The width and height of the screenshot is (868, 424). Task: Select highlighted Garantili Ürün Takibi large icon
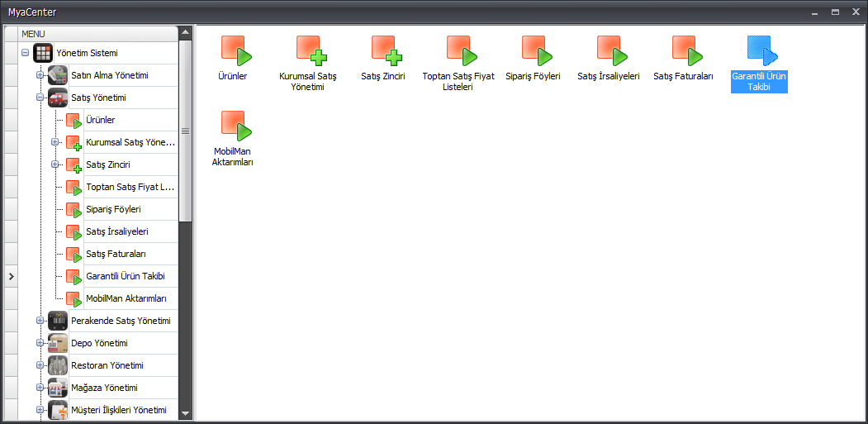coord(762,51)
